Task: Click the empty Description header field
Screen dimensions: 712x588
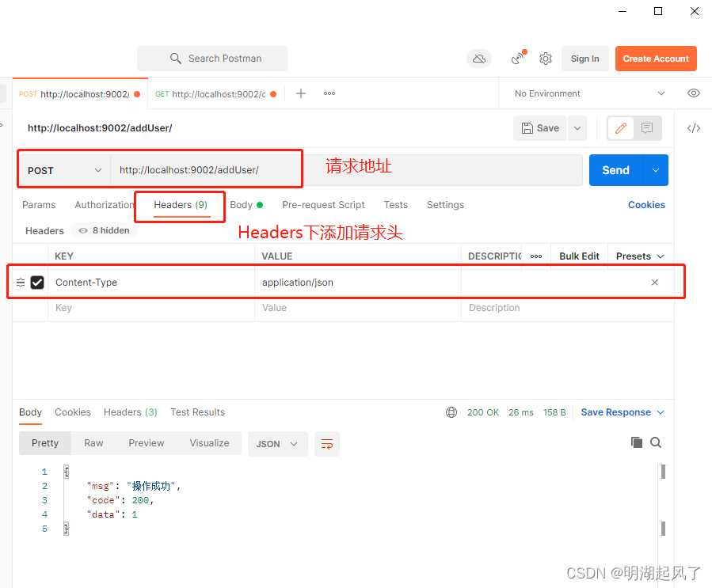Action: click(x=568, y=308)
